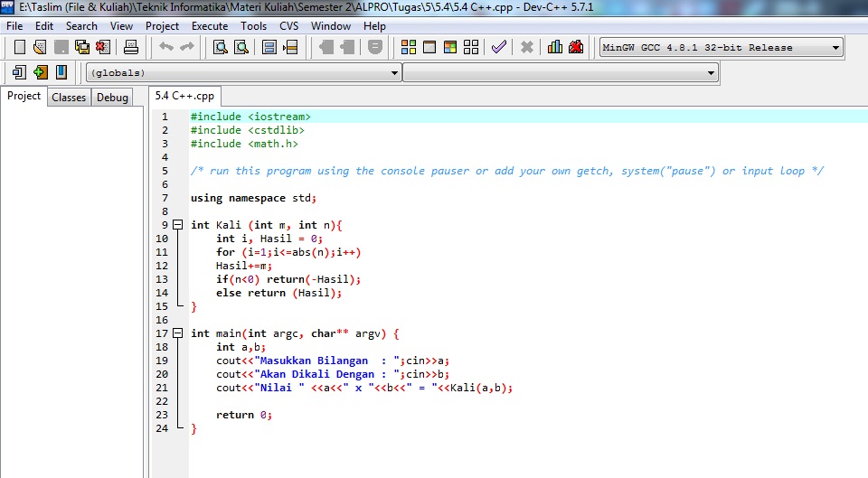
Task: Click the "Hasil+=m;" code line
Action: (243, 266)
